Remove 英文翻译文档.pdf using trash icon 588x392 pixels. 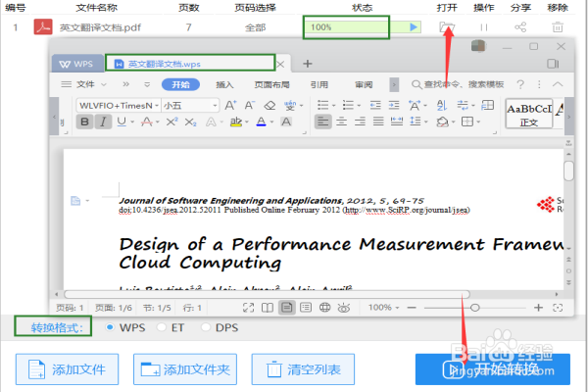pyautogui.click(x=558, y=27)
